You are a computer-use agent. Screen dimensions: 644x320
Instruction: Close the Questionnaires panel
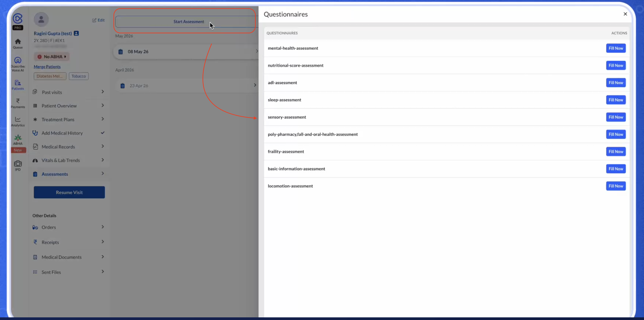click(x=625, y=14)
